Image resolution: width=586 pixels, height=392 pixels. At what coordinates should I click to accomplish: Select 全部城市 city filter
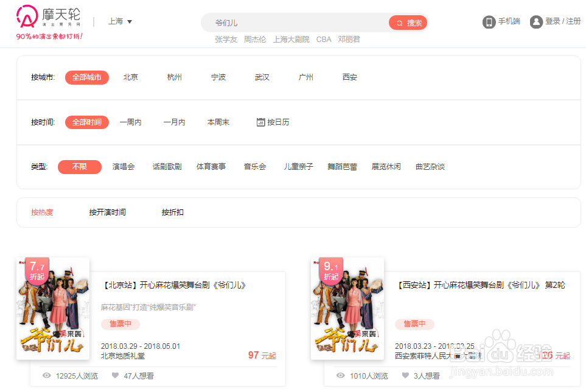coord(86,77)
